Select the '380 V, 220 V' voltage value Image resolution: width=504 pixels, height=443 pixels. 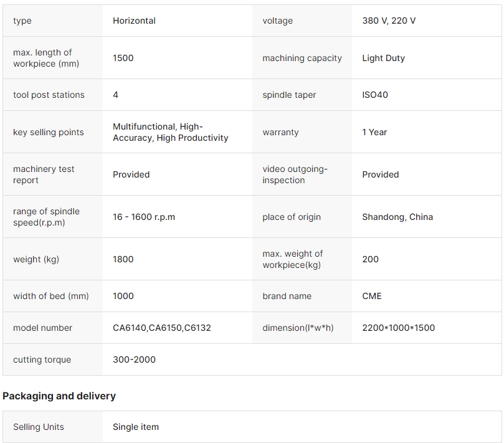(389, 21)
